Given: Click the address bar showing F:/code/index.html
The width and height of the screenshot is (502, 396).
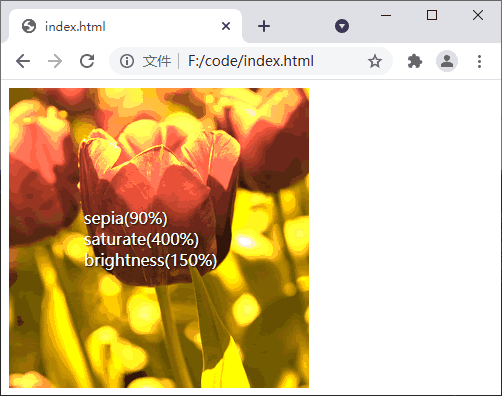Looking at the screenshot, I should 251,61.
